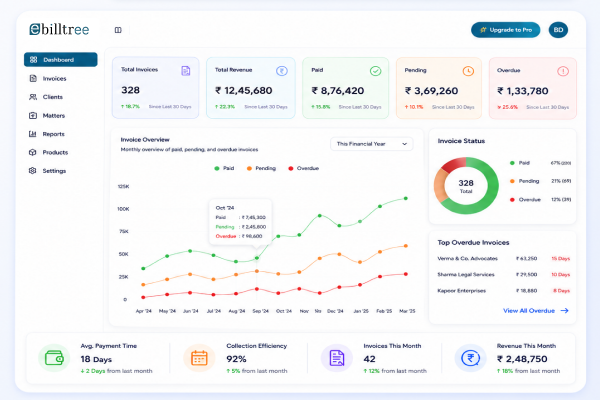This screenshot has height=400, width=600.
Task: Click the Oct '24 chart tooltip
Action: [240, 222]
